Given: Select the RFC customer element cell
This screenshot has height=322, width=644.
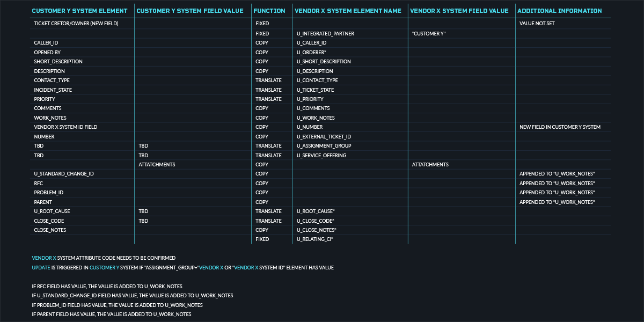Looking at the screenshot, I should (38, 183).
